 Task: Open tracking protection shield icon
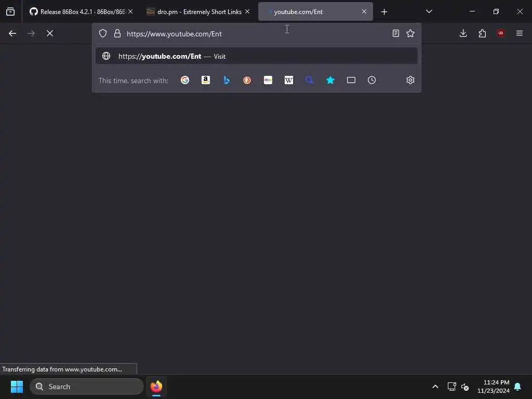[x=103, y=33]
